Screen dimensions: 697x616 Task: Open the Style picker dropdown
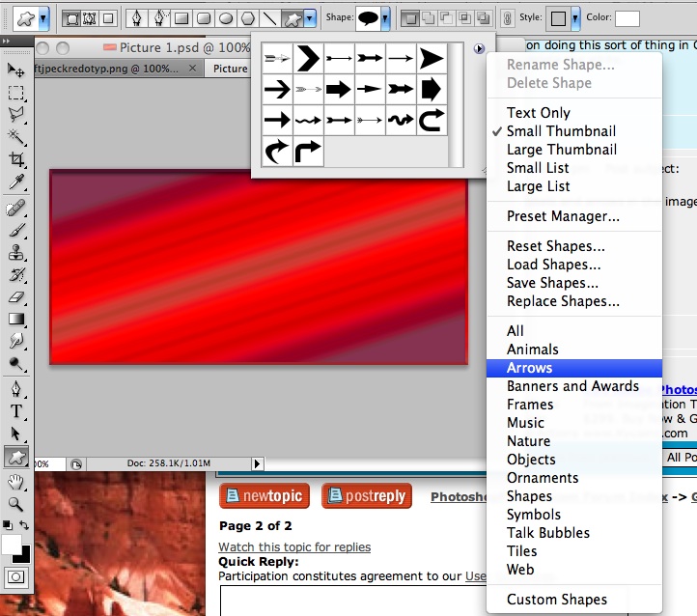[576, 18]
